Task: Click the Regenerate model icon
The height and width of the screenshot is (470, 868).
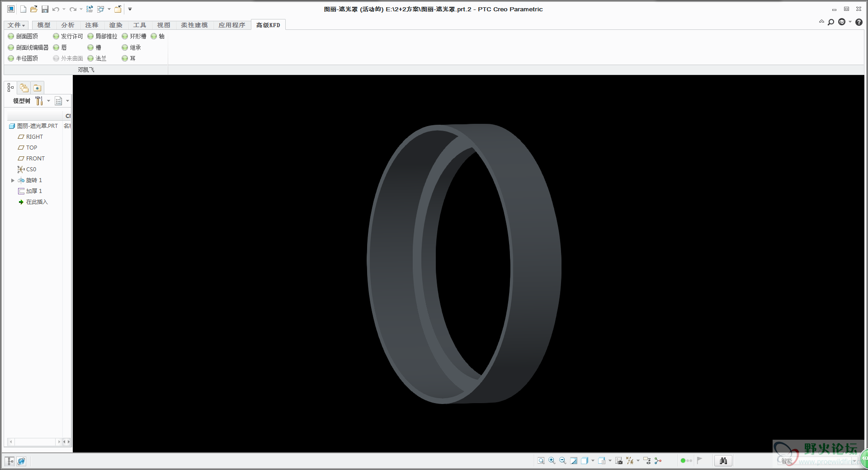Action: point(90,9)
